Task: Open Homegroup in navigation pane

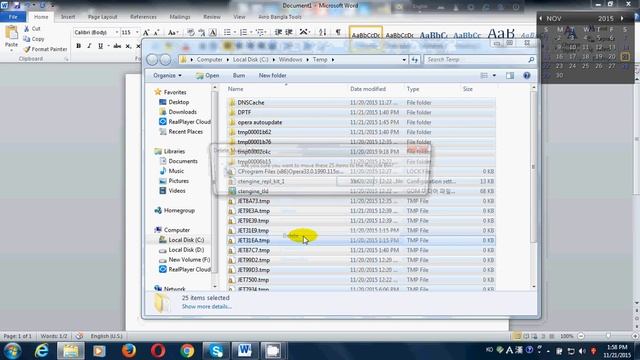Action: coord(179,211)
